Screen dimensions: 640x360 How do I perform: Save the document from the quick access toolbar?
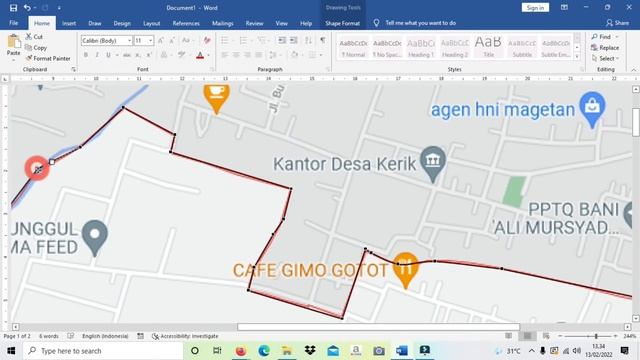13,8
